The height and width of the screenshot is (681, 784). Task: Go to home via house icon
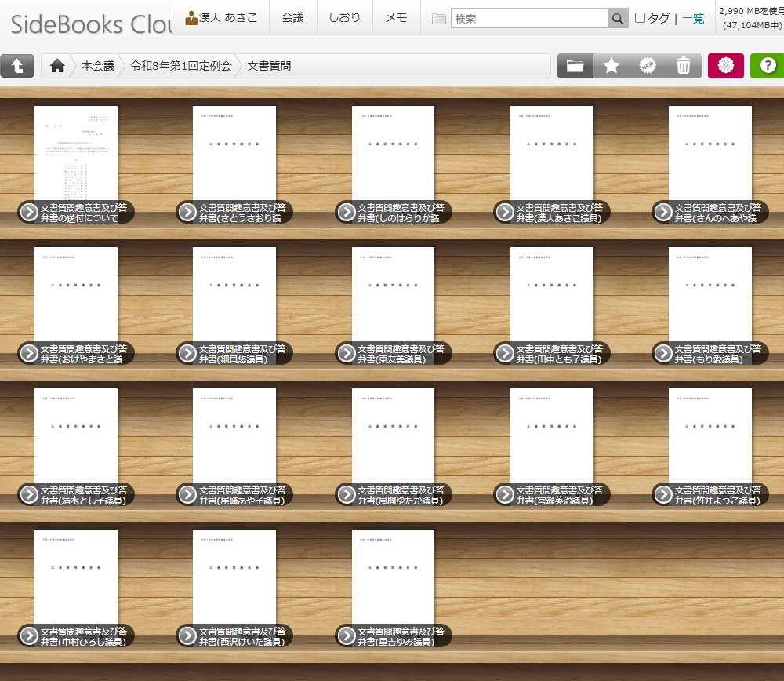56,66
